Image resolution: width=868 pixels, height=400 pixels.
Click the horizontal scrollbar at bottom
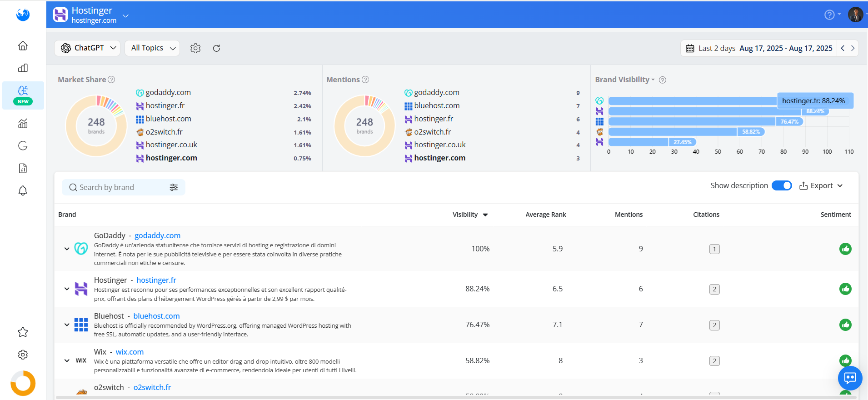coord(456,398)
